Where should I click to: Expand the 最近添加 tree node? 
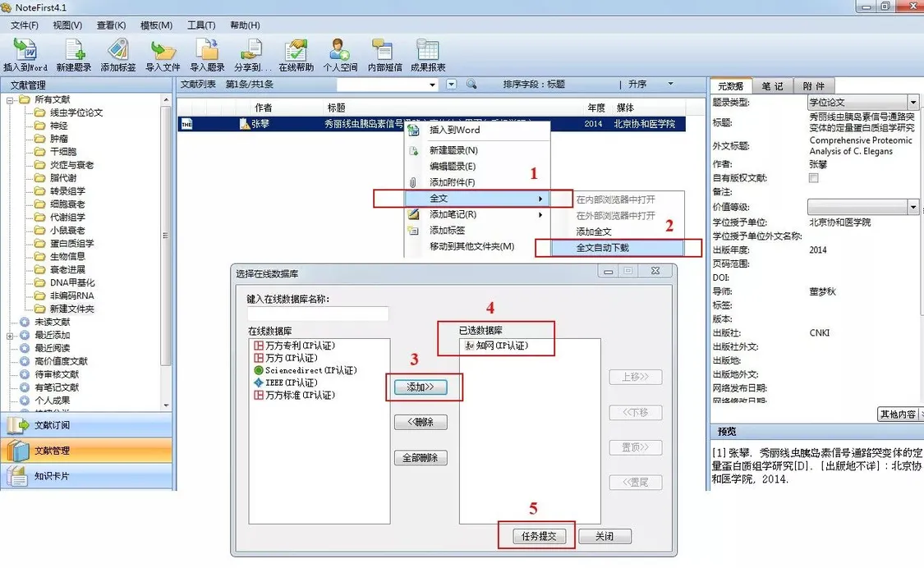click(10, 335)
